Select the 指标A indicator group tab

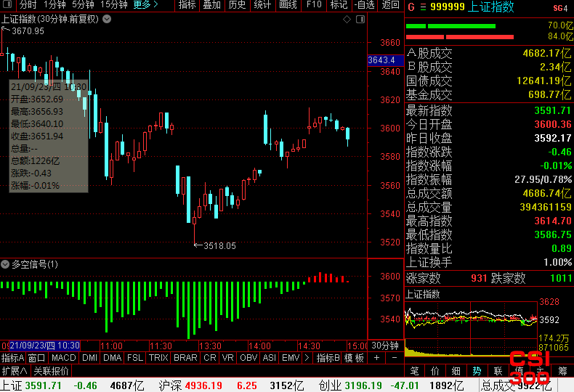(x=13, y=358)
